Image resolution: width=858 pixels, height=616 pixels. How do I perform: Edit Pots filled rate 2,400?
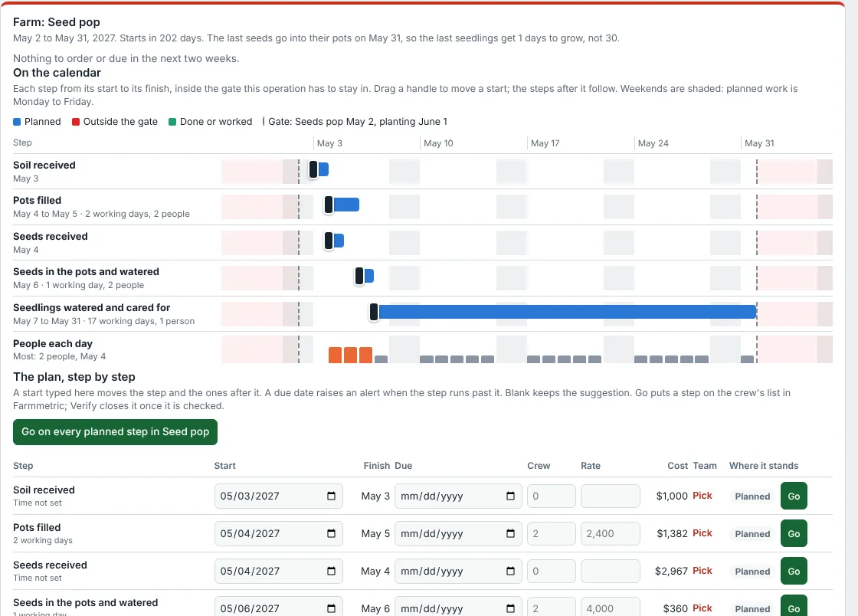610,533
